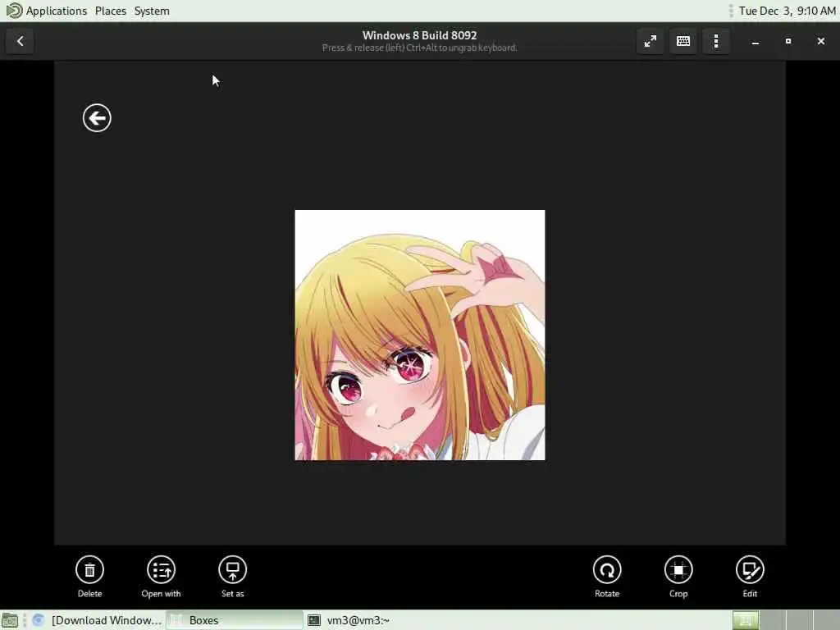Open the keyboard shortcuts button
The width and height of the screenshot is (840, 630).
coord(683,41)
